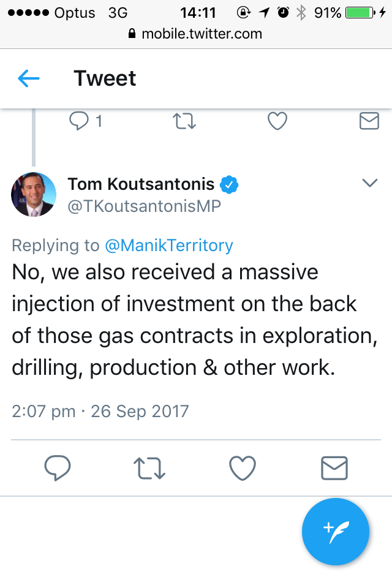Image resolution: width=392 pixels, height=588 pixels.
Task: Open the 2:07 pm · 26 Sep 2017 timestamp
Action: pos(100,411)
